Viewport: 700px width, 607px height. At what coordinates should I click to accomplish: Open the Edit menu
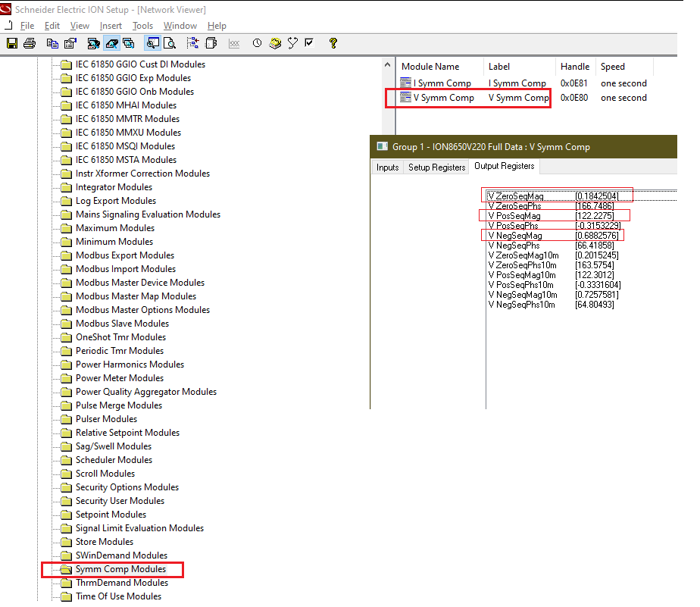pos(52,26)
